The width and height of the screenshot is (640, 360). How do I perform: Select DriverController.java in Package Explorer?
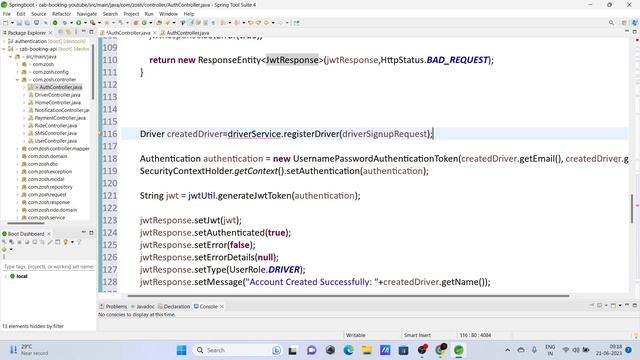[x=57, y=95]
